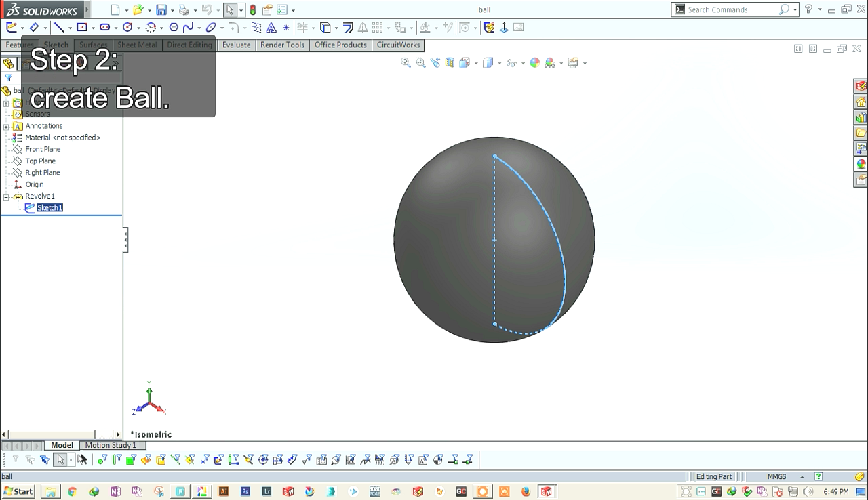Switch to the Motion Study 1 tab

click(x=111, y=445)
